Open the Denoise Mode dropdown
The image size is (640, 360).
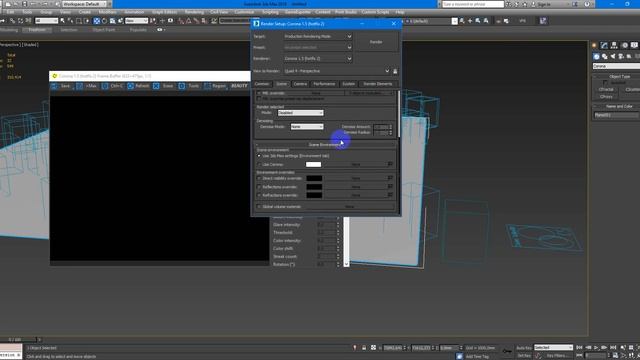tap(307, 127)
